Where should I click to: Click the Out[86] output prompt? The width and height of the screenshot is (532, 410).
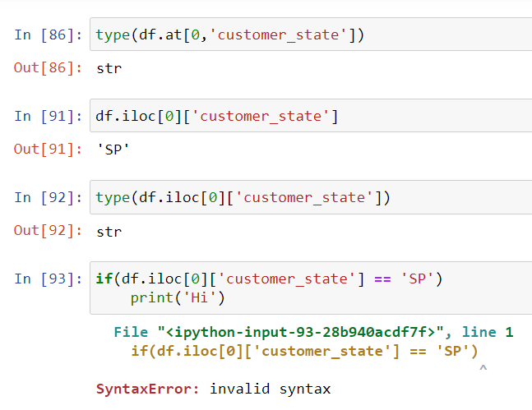pyautogui.click(x=48, y=68)
